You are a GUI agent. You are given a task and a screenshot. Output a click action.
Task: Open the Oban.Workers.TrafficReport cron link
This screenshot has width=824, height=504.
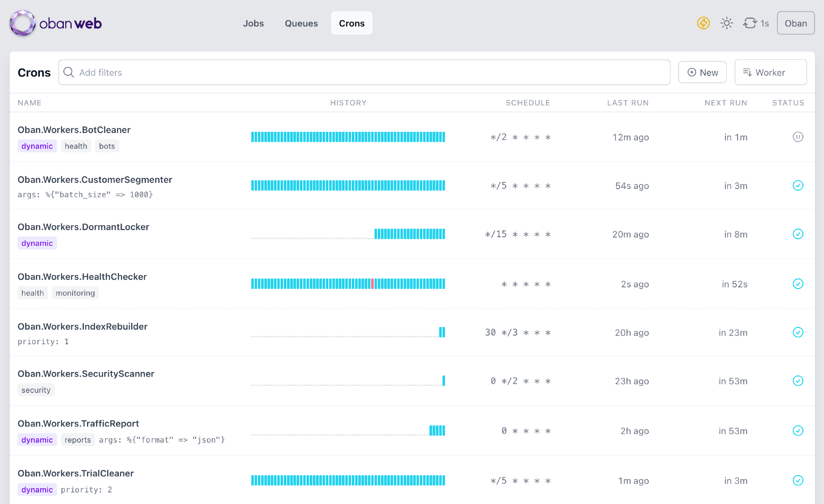[78, 423]
